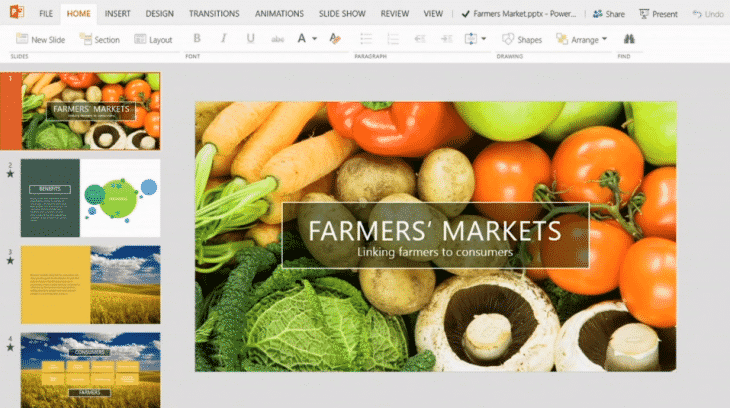The width and height of the screenshot is (730, 408).
Task: Open the Insert tab
Action: [117, 14]
